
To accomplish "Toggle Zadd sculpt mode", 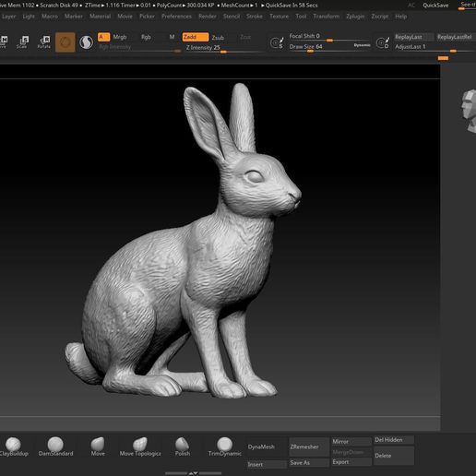I will click(x=196, y=37).
